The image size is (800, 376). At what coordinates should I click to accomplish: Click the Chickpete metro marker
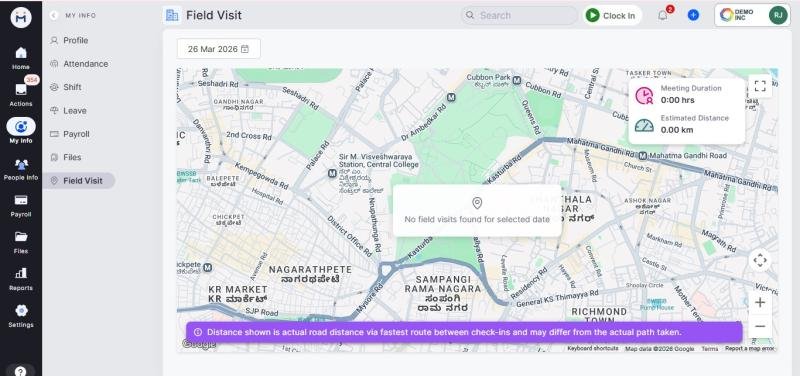coord(208,267)
